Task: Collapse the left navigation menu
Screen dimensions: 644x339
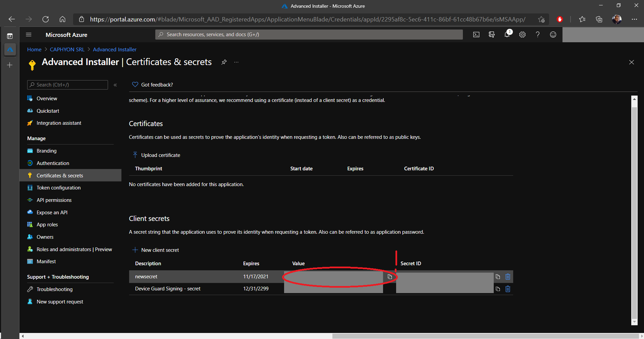Action: coord(115,85)
